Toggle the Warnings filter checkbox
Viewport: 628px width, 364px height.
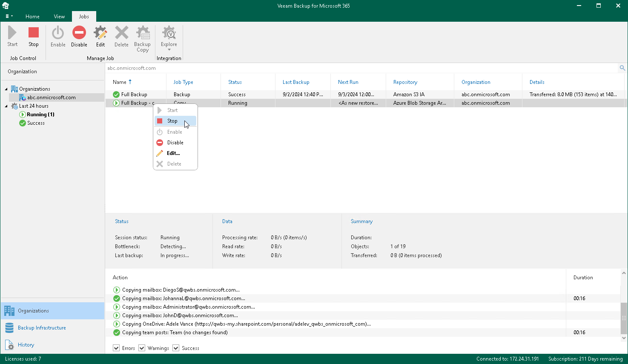pos(142,348)
